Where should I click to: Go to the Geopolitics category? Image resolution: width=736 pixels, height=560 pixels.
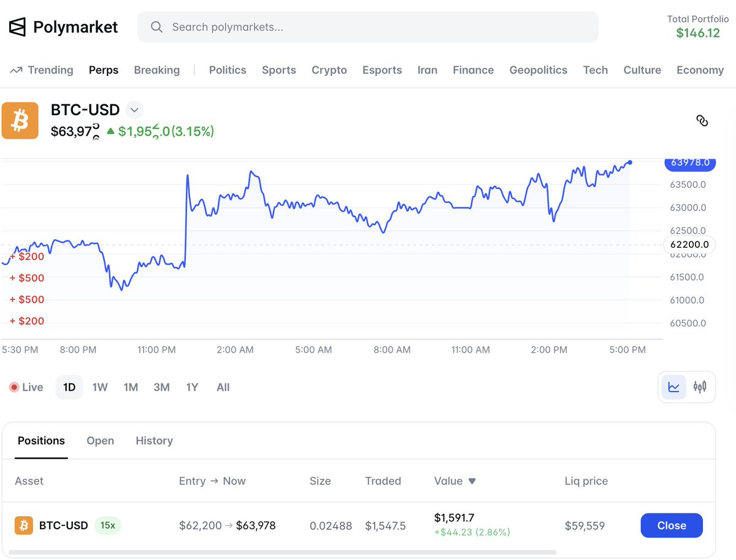(539, 70)
